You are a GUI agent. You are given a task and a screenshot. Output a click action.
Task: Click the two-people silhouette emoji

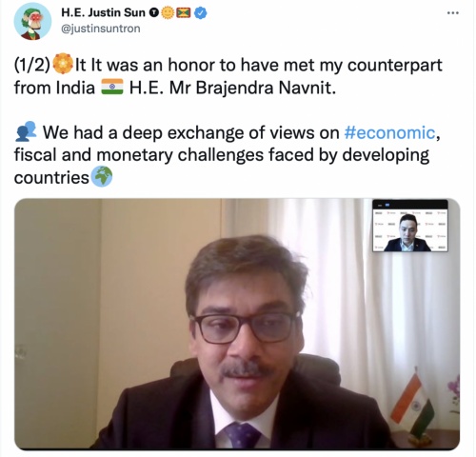26,131
